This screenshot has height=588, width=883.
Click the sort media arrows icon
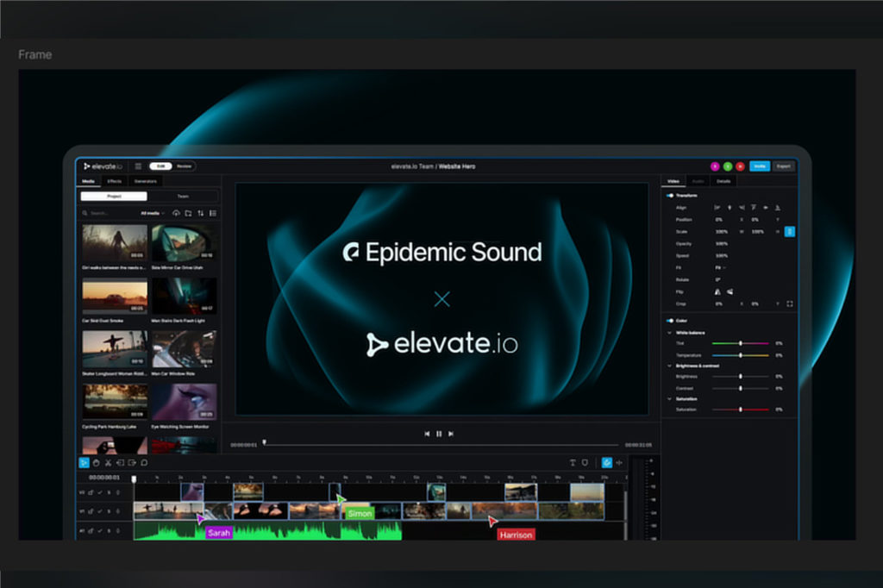click(200, 213)
